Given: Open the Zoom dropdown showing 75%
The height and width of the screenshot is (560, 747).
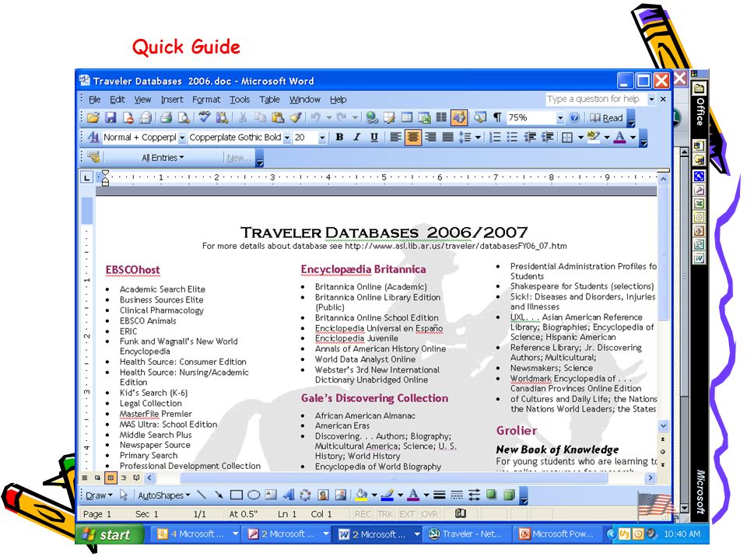Looking at the screenshot, I should tap(560, 117).
